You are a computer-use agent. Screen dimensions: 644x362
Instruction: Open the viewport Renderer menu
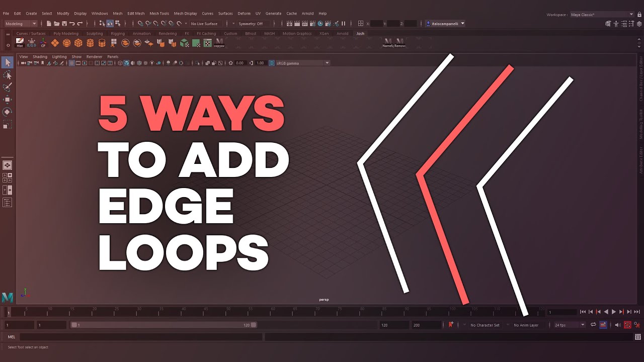coord(94,57)
